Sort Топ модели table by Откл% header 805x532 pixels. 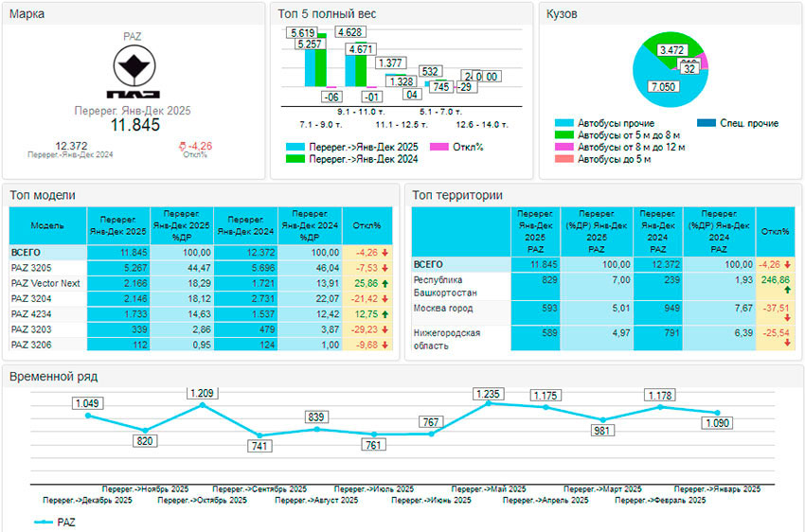click(x=367, y=227)
